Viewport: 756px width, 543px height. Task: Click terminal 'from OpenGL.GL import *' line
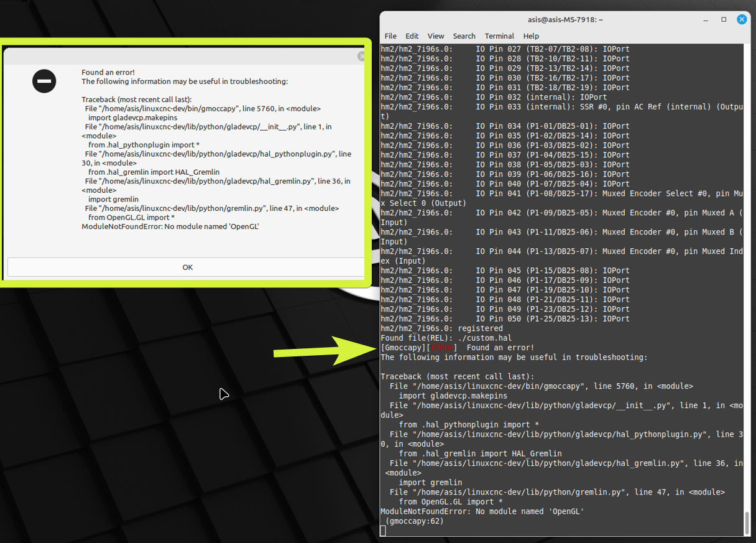pyautogui.click(x=451, y=502)
